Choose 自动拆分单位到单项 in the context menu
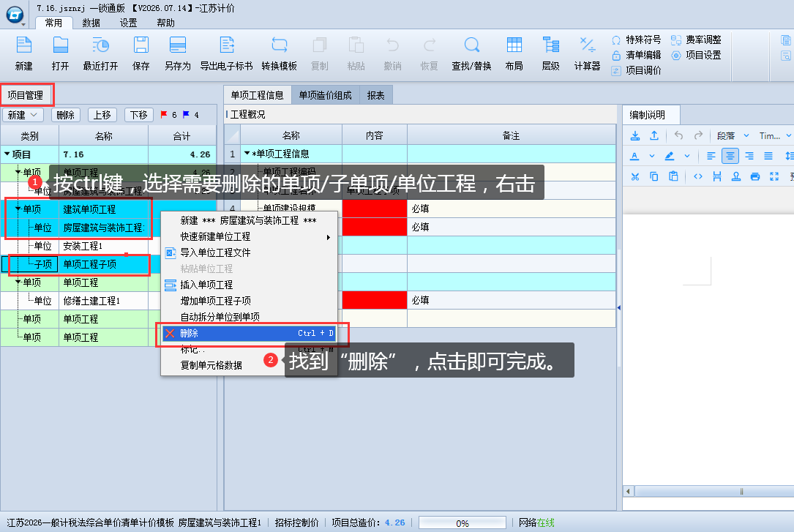The width and height of the screenshot is (794, 532). tap(249, 317)
